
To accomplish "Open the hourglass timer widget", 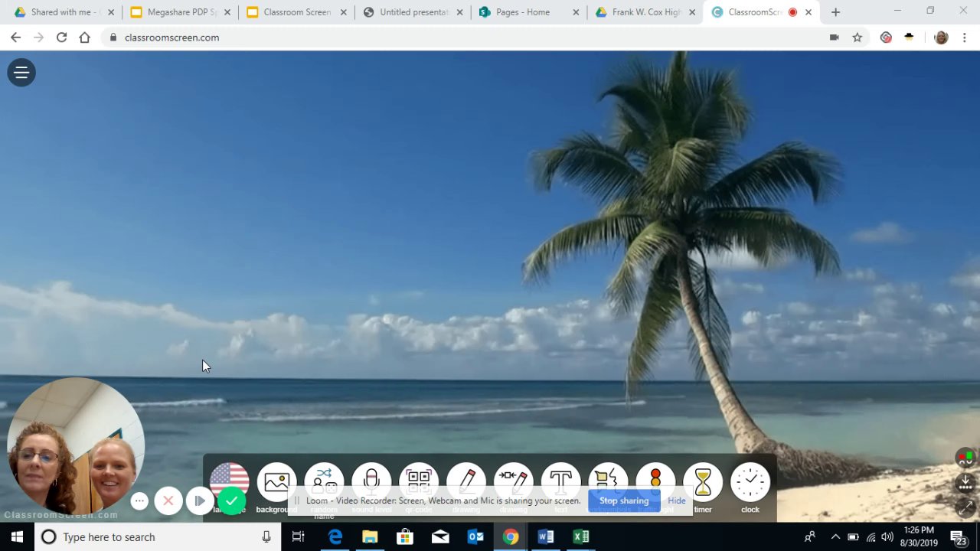I will click(x=703, y=482).
